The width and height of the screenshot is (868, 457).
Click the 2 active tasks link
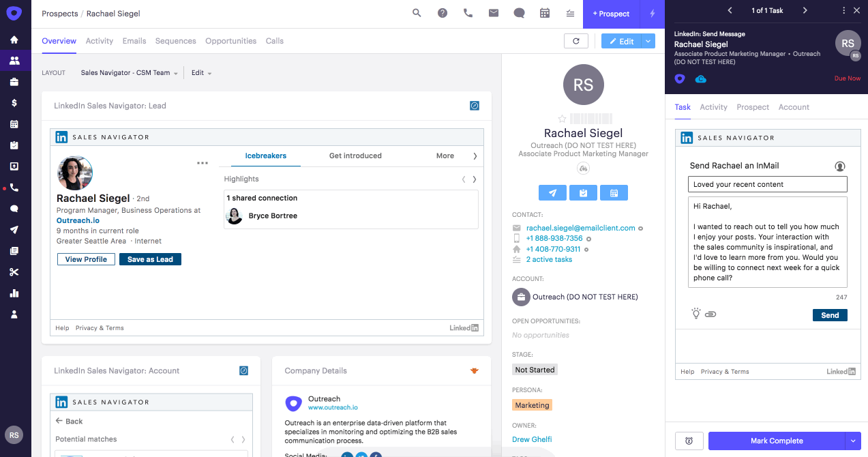pos(549,259)
